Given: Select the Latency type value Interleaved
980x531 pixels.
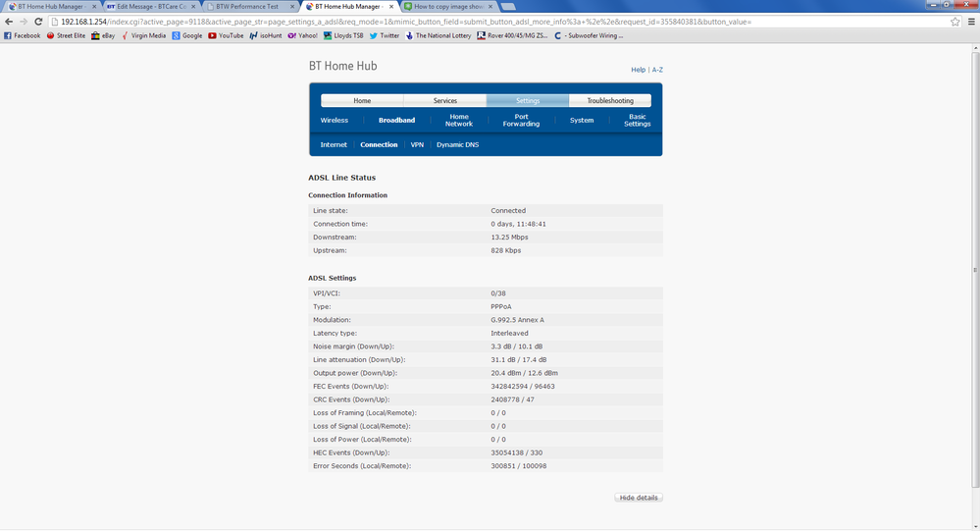Looking at the screenshot, I should (x=509, y=334).
